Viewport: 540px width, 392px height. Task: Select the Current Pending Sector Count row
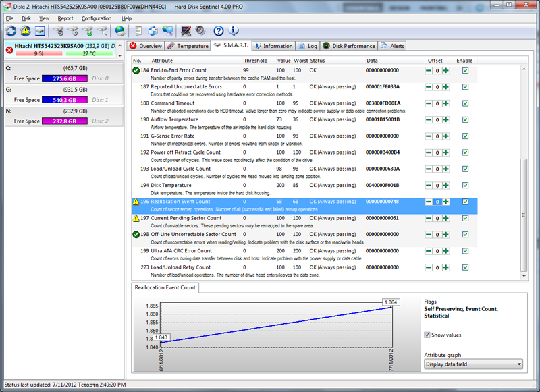point(305,222)
